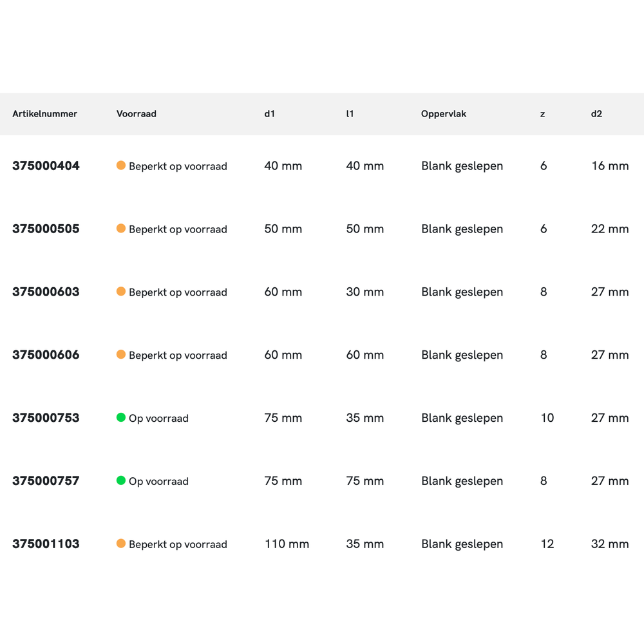Click the orange stock dot for 375000606
The image size is (644, 644).
(120, 355)
